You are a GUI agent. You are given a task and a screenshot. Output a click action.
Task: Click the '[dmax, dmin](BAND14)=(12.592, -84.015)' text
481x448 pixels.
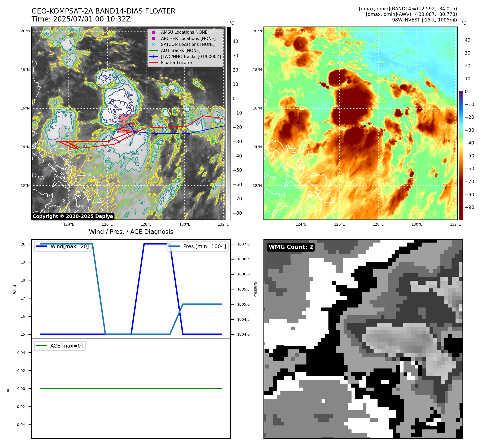408,9
